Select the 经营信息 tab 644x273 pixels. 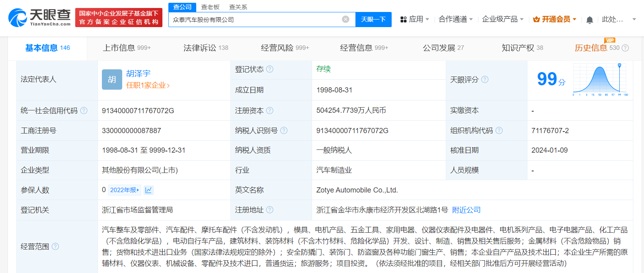(x=364, y=48)
